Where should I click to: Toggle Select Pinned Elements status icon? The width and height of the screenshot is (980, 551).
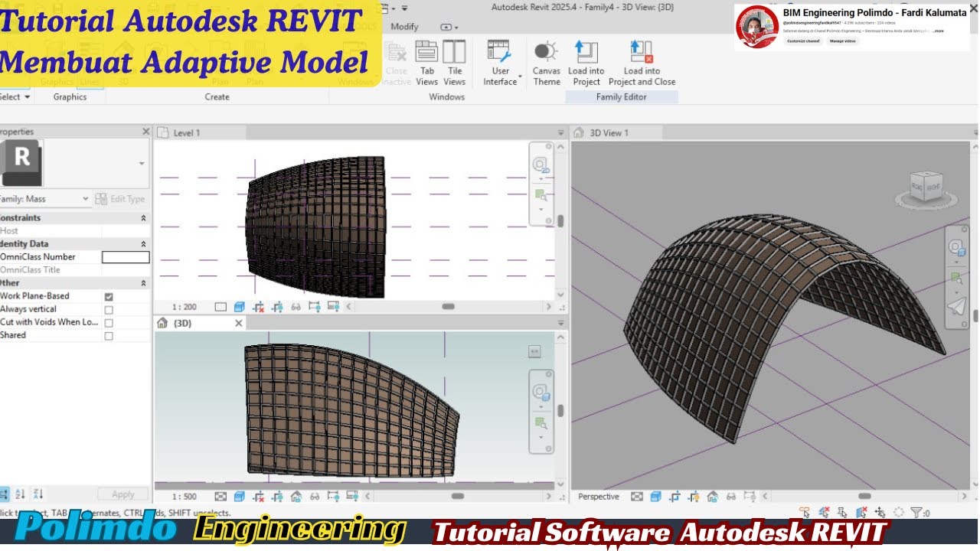pyautogui.click(x=842, y=513)
